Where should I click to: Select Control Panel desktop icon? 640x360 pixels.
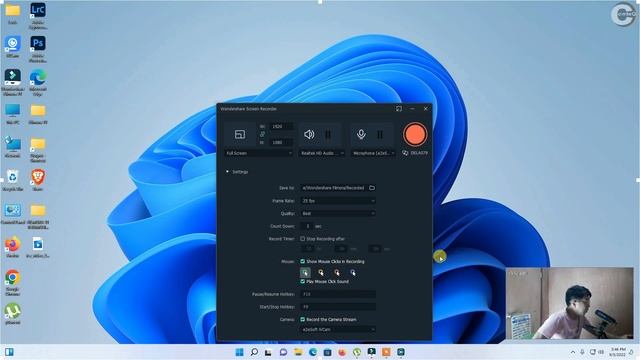point(13,214)
